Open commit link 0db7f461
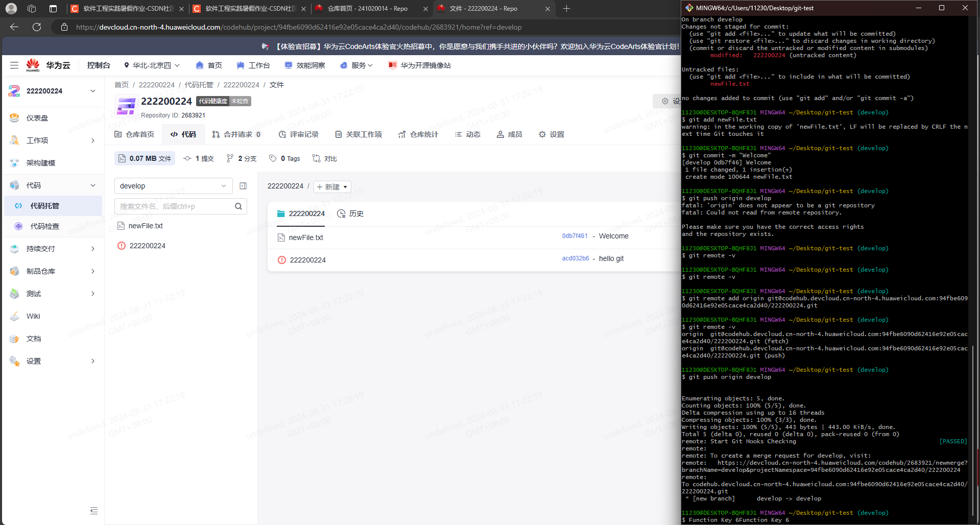 point(575,236)
